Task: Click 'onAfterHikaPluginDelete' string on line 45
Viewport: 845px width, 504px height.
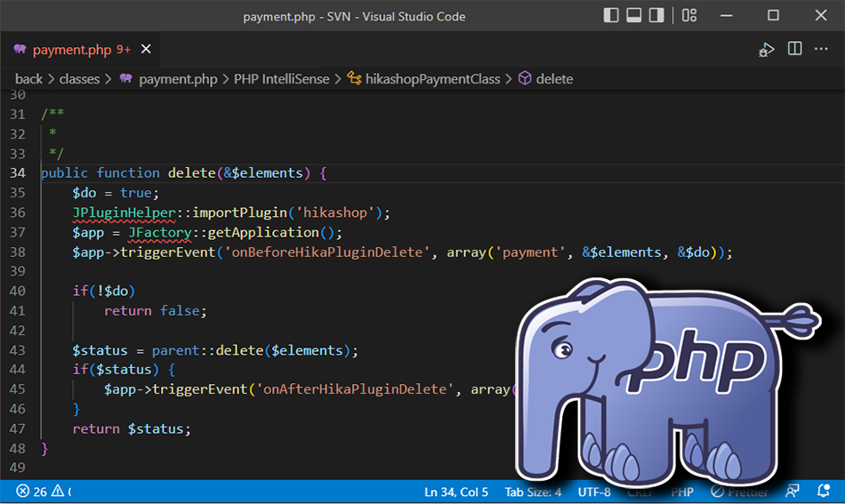Action: click(x=355, y=388)
